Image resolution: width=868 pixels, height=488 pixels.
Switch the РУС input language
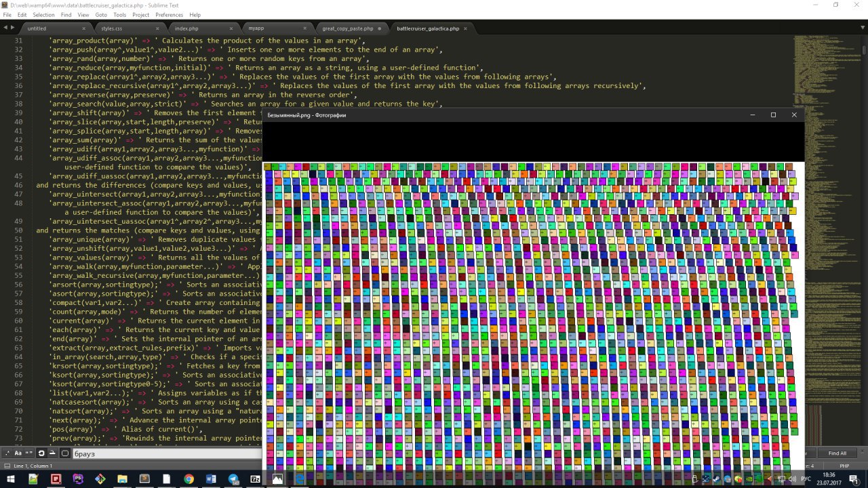click(806, 479)
